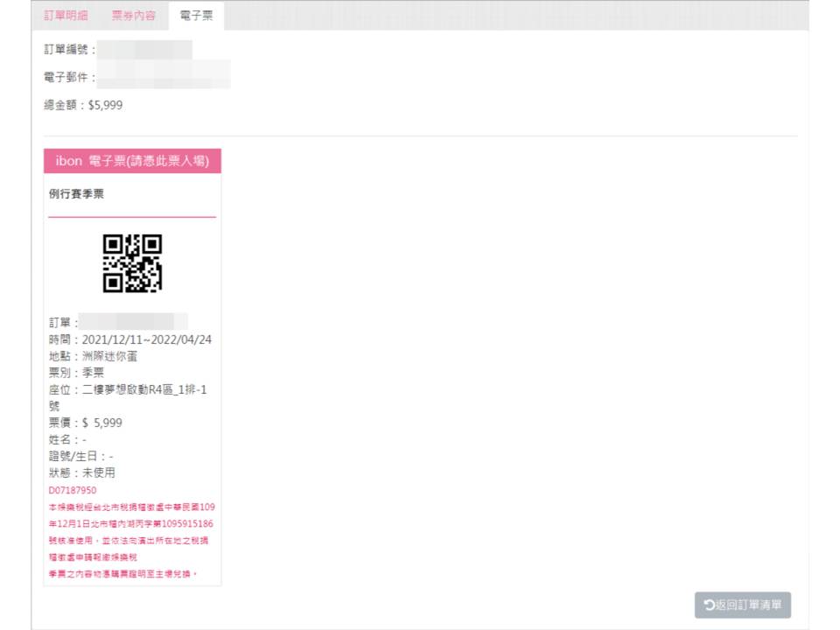Click the ticket code D07187950
Viewport: 840px width, 630px height.
pyautogui.click(x=73, y=490)
